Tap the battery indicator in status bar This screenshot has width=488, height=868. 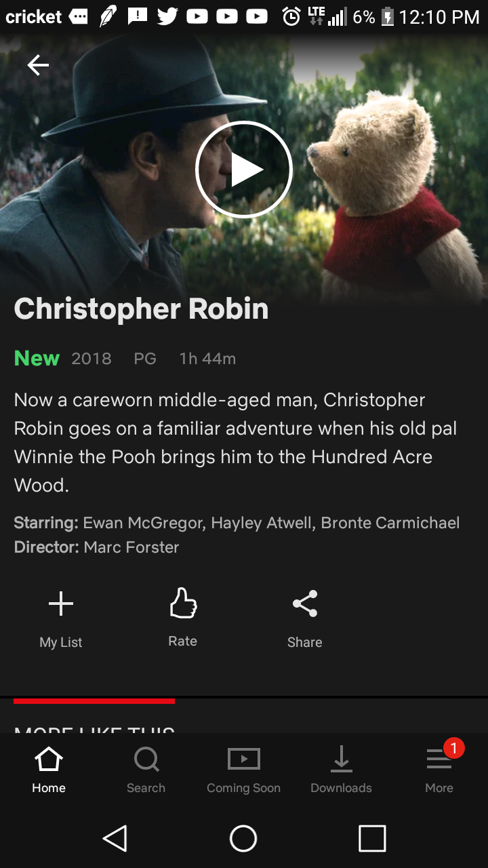(388, 17)
